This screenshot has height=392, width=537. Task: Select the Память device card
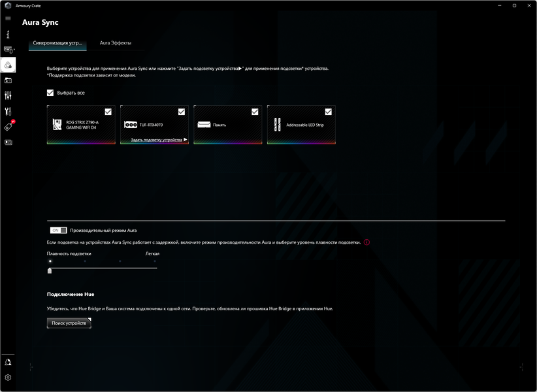click(228, 125)
